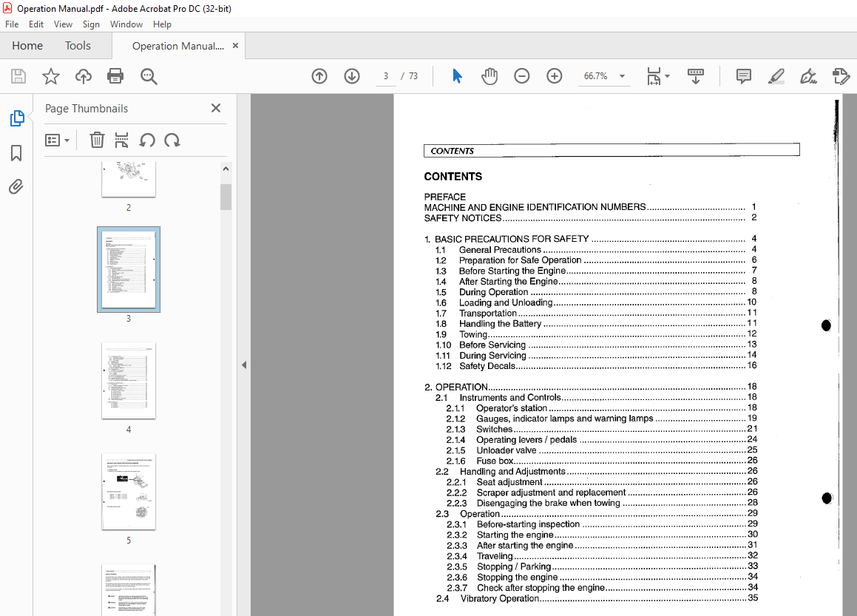Screen dimensions: 857x616
Task: Click 'Stopping / Parking' contents entry
Action: click(x=514, y=566)
